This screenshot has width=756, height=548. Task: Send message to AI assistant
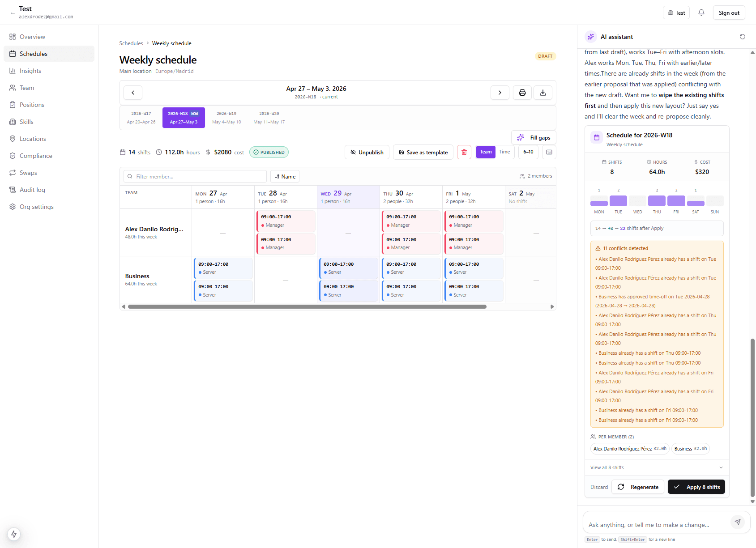coord(738,522)
